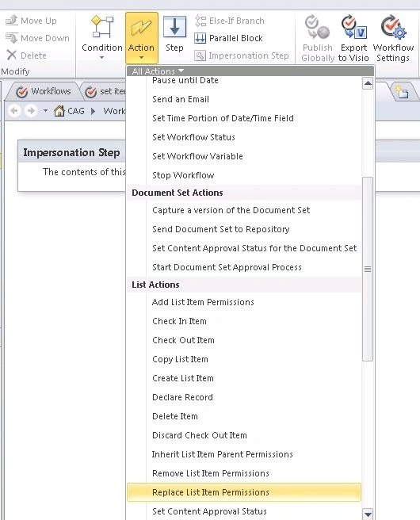
Task: Click the Move Down icon
Action: (12, 38)
